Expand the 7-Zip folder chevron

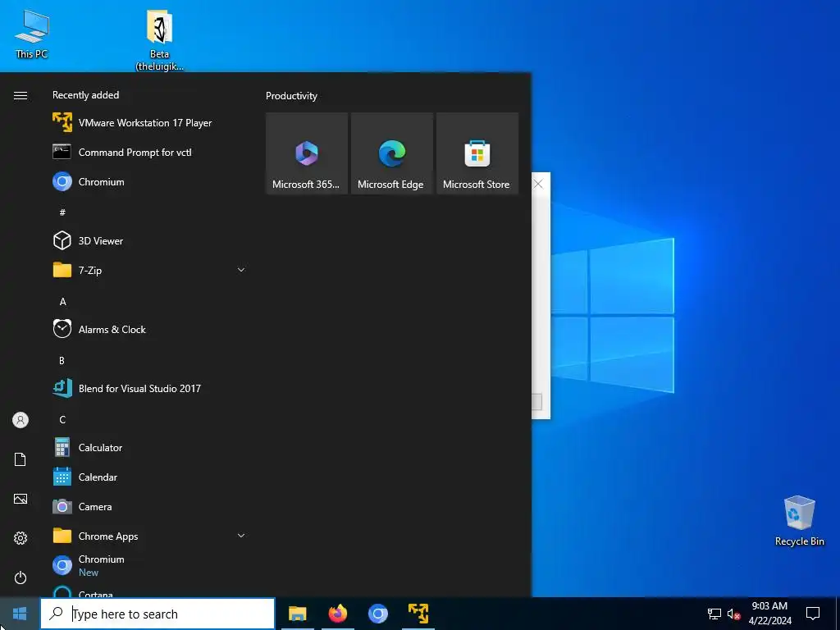[x=241, y=270]
